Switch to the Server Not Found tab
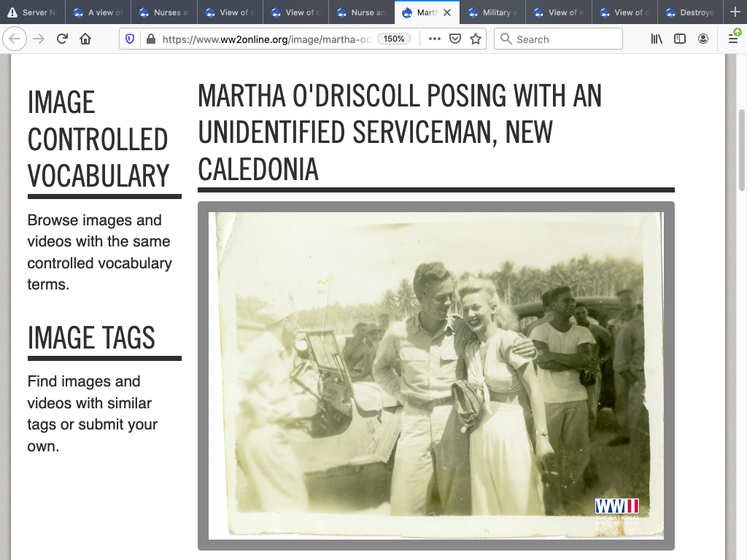 point(33,12)
